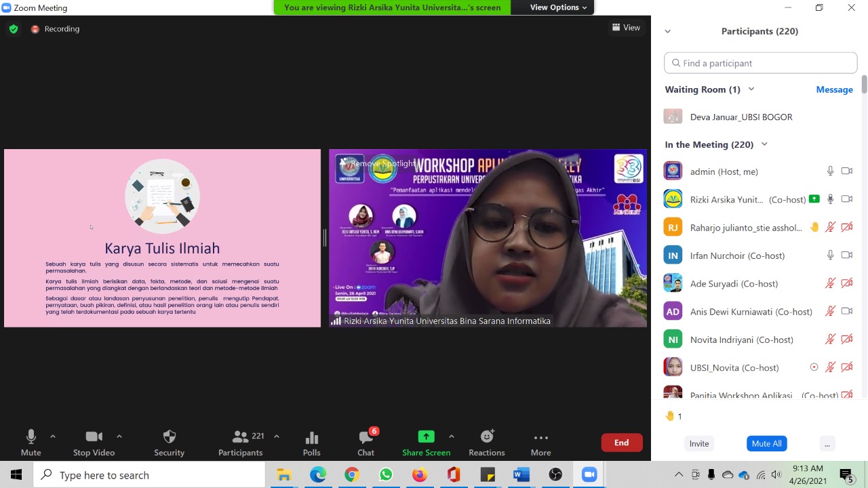
Task: Click Rizki Arsika Yunita screen sharing green icon
Action: pyautogui.click(x=814, y=199)
